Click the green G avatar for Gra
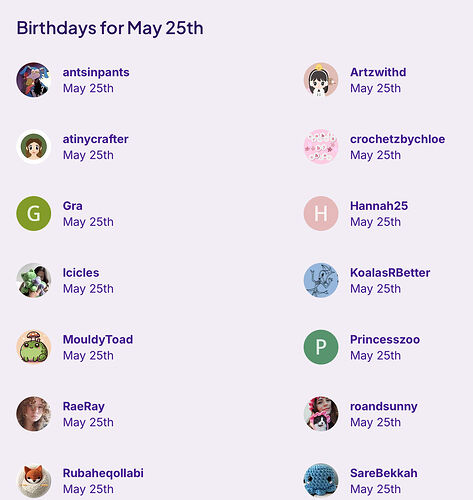 pos(34,213)
